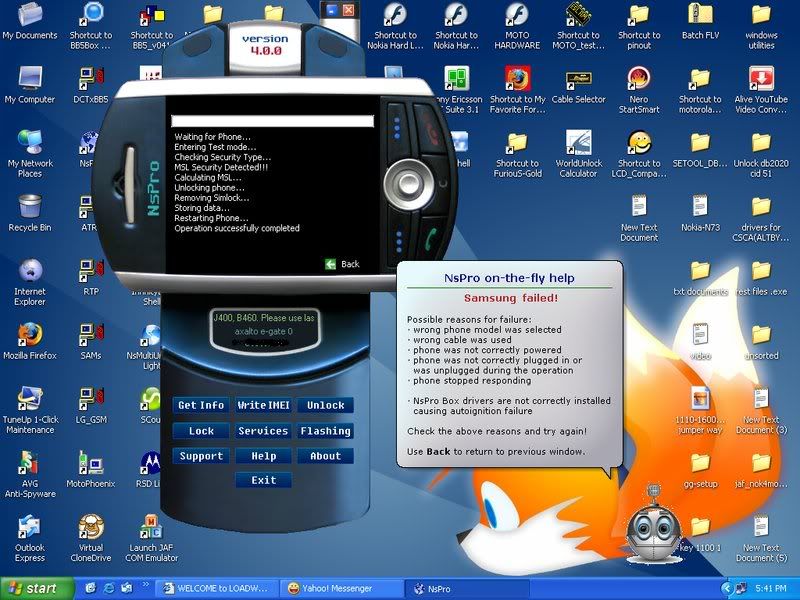The height and width of the screenshot is (600, 800).
Task: Click the 'MSL Security Detected!!!' log line
Action: click(221, 167)
